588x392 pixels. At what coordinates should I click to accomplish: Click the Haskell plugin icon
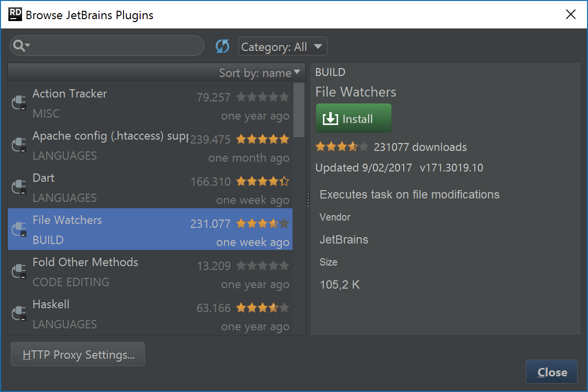(x=19, y=314)
